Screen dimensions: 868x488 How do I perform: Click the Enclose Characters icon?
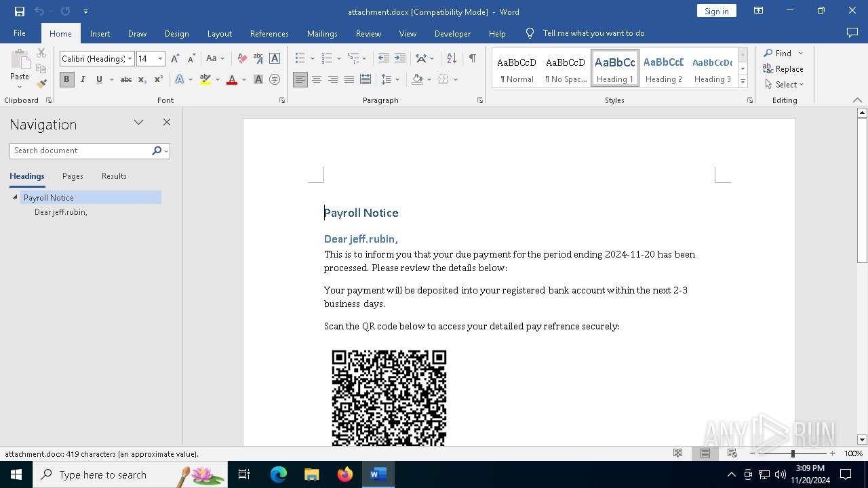click(275, 79)
